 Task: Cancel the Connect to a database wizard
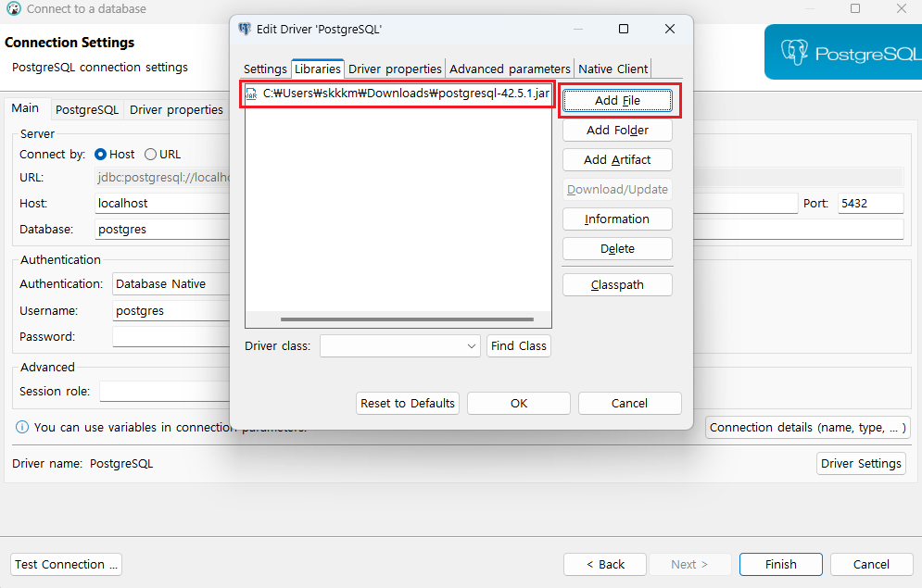coord(871,565)
